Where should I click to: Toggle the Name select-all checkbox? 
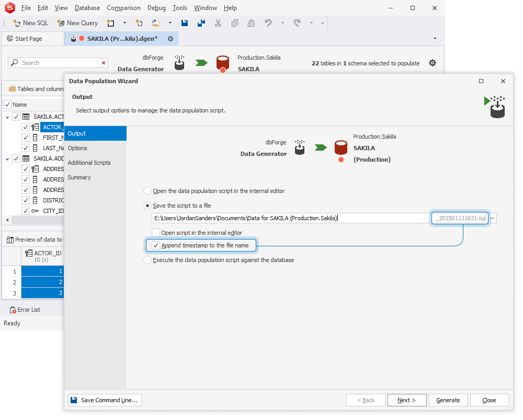point(7,105)
